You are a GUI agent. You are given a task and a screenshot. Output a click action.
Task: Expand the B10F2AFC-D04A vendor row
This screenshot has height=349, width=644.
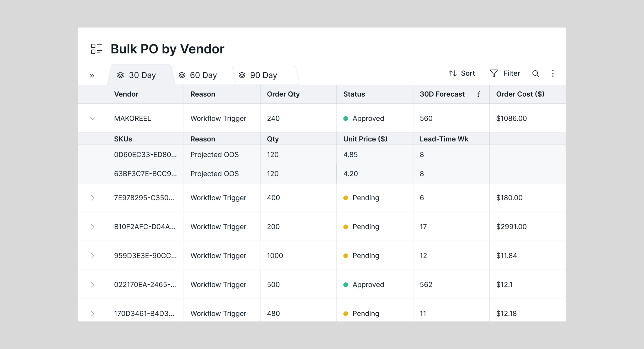click(x=92, y=227)
